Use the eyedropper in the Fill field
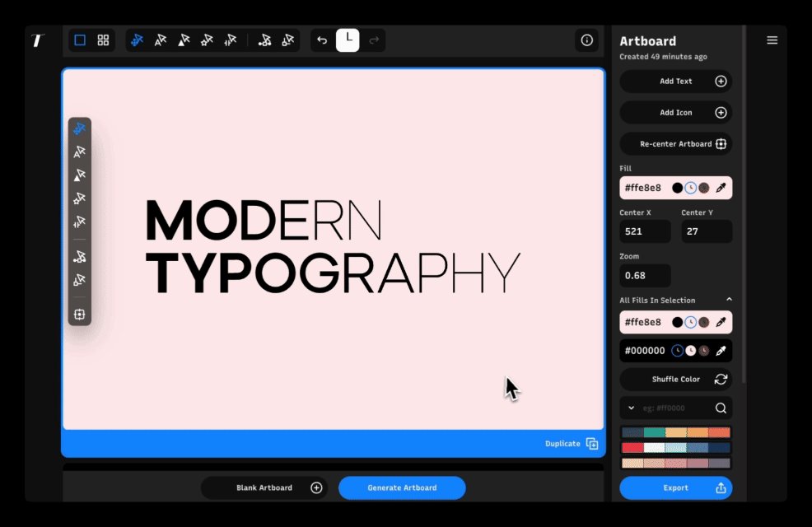 [721, 188]
